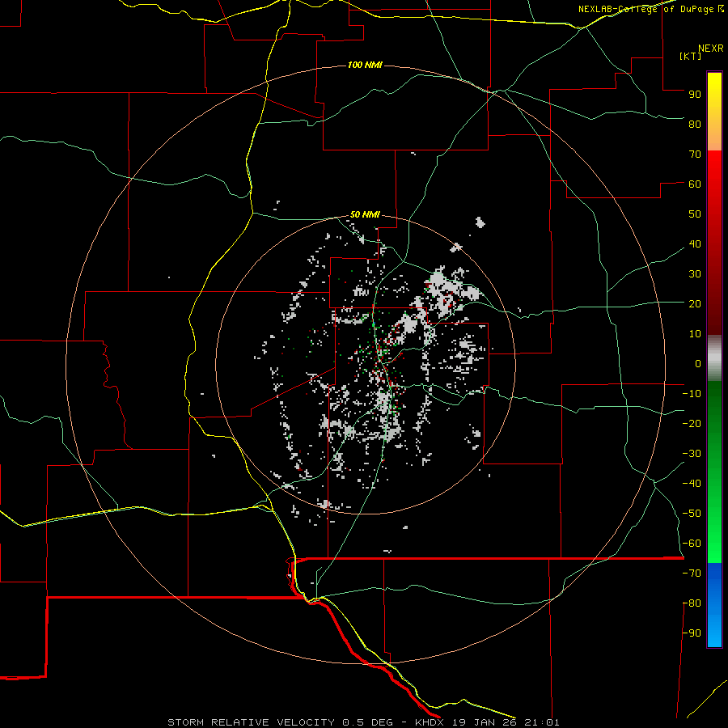Click the KHDX station identifier in the footer
728x728 pixels.
430,722
